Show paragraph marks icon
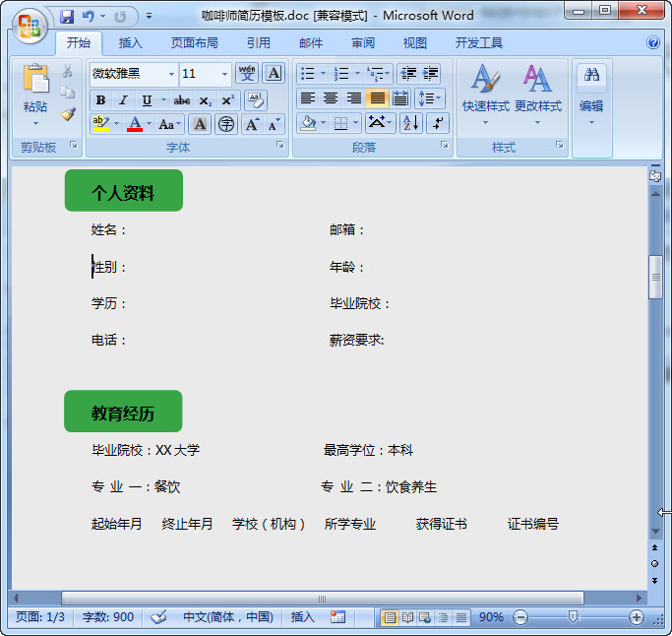The height and width of the screenshot is (636, 672). (438, 123)
